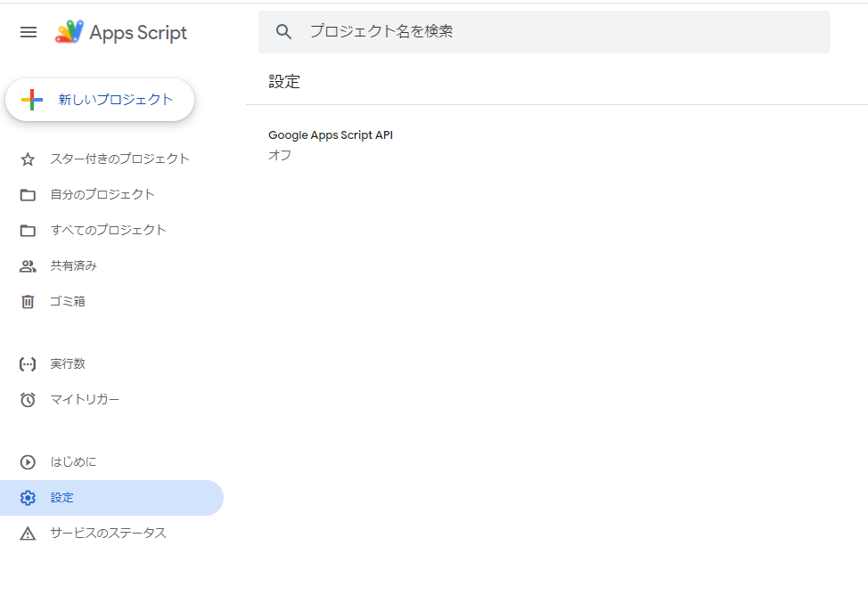This screenshot has height=595, width=868.
Task: Select スター付きのプロジェクト star icon
Action: (x=27, y=159)
